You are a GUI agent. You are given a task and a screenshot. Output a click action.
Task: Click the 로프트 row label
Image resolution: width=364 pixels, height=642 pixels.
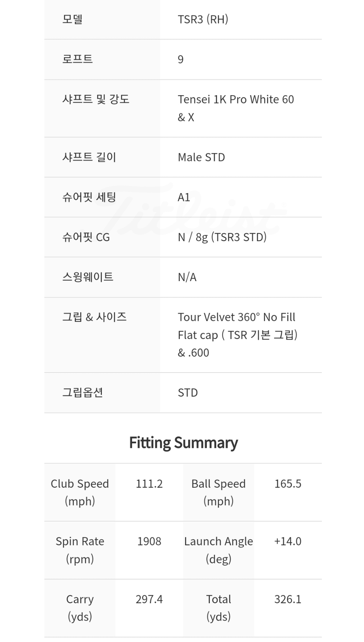coord(77,59)
